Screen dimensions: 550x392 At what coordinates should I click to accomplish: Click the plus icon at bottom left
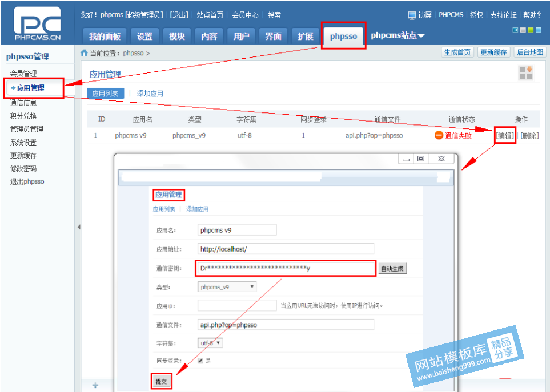(95, 385)
